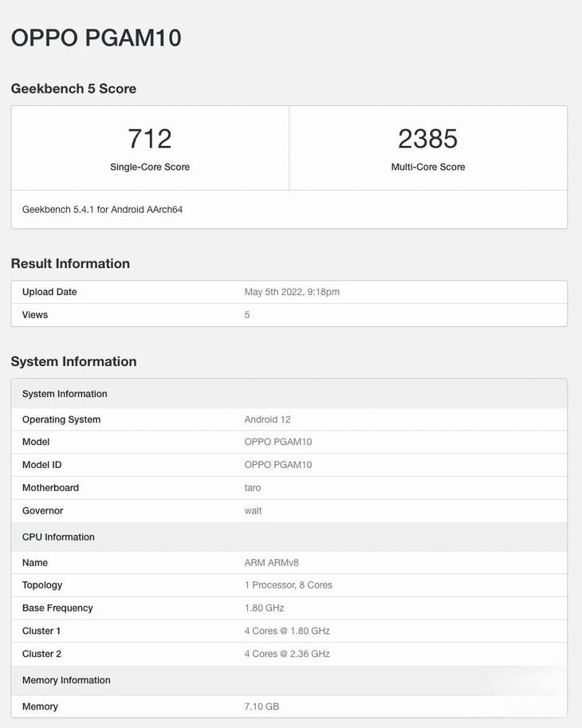This screenshot has width=582, height=728.
Task: Click the Motherboard label
Action: pyautogui.click(x=50, y=487)
